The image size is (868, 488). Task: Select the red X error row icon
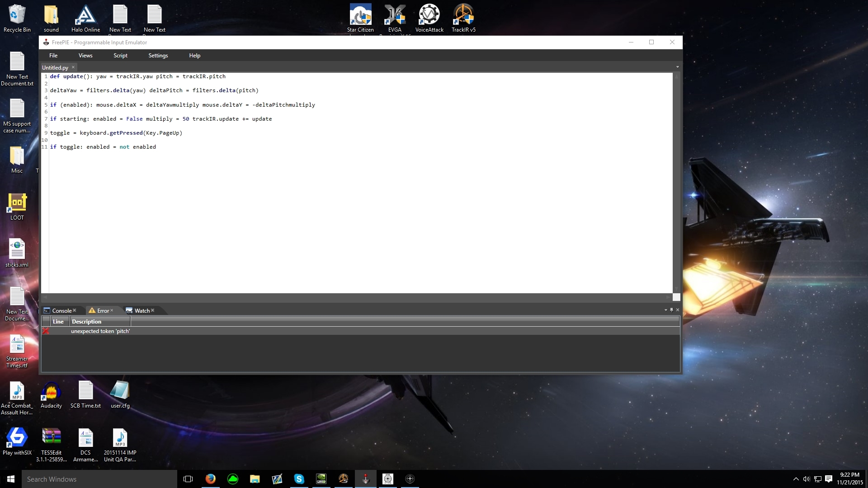46,331
